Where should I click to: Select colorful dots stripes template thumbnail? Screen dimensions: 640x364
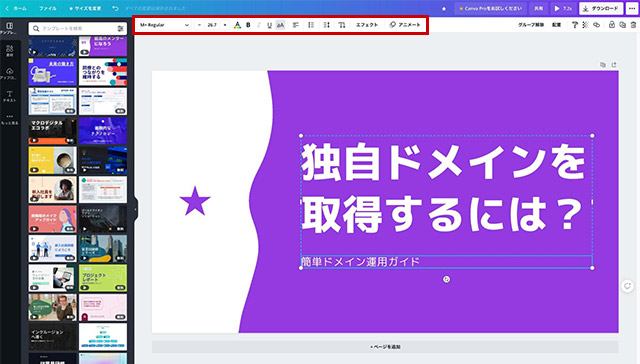tap(103, 72)
